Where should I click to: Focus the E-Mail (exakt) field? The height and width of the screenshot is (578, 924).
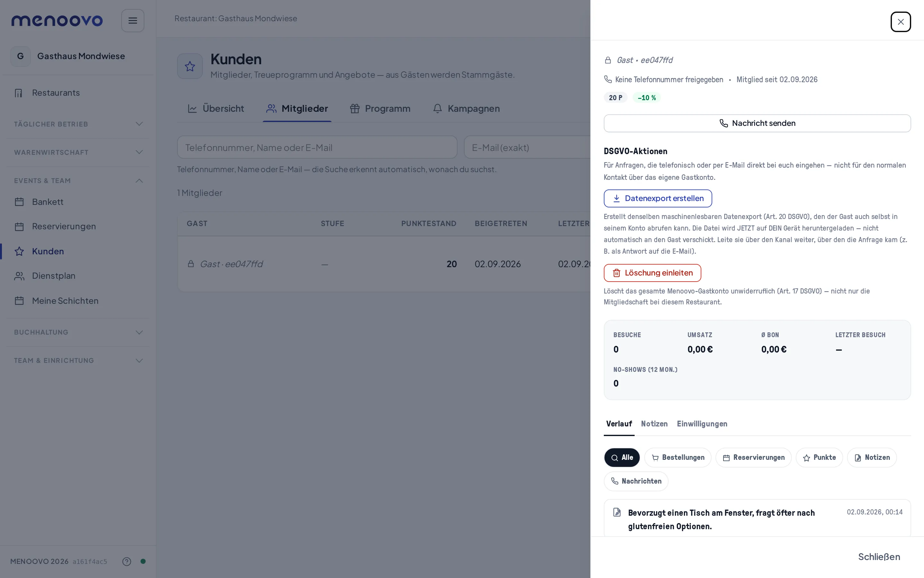point(527,147)
